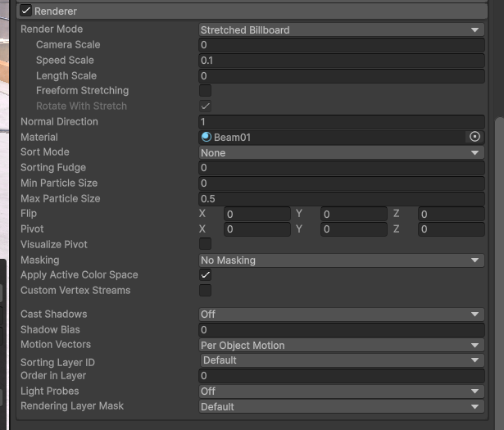Open the Sort Mode dropdown
This screenshot has width=504, height=430.
coord(341,152)
